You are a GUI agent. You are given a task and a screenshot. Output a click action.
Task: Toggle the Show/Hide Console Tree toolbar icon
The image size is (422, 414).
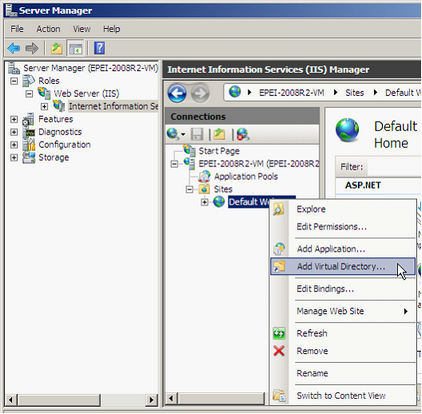(x=76, y=49)
